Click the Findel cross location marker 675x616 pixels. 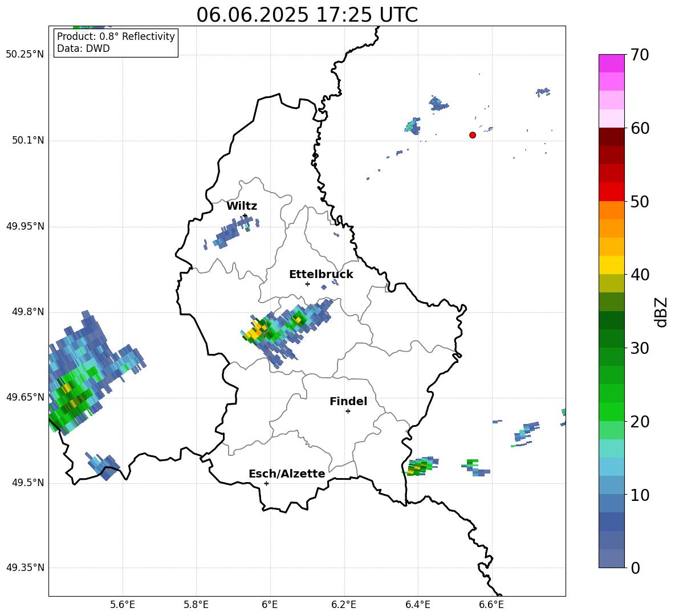(348, 411)
